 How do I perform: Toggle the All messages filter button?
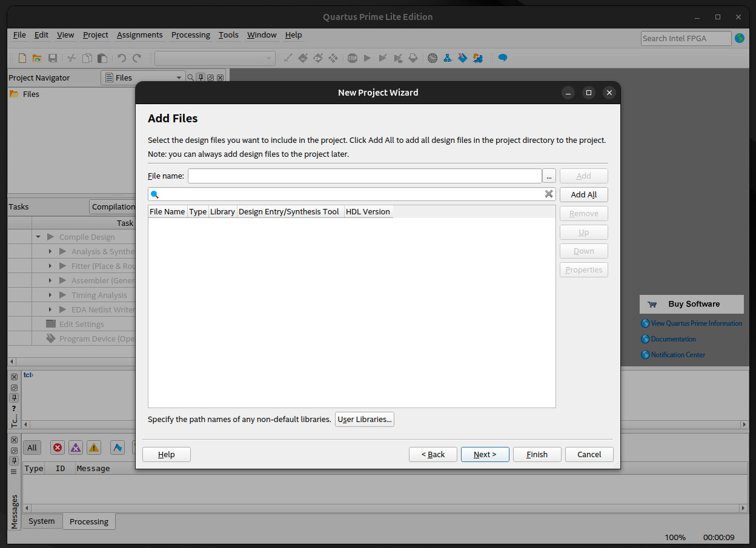(x=32, y=447)
